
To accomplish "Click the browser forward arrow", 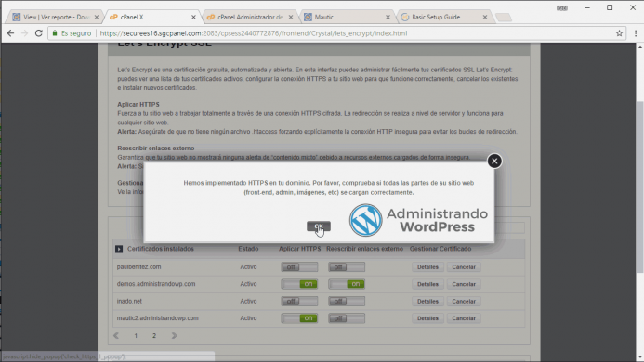I will (x=25, y=33).
